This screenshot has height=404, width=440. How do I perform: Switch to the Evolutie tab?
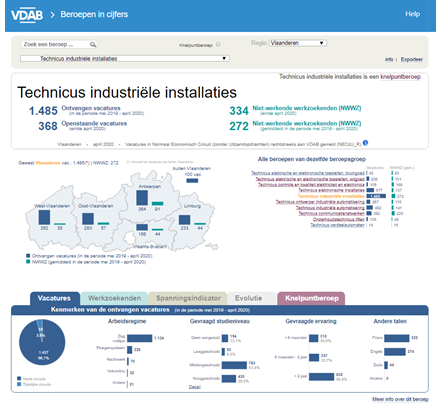[249, 298]
